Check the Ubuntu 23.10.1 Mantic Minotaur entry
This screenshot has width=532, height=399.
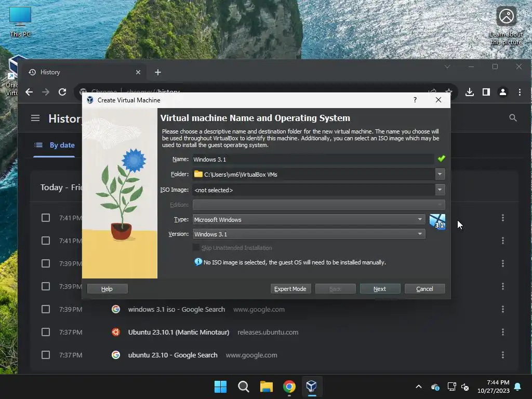point(46,332)
